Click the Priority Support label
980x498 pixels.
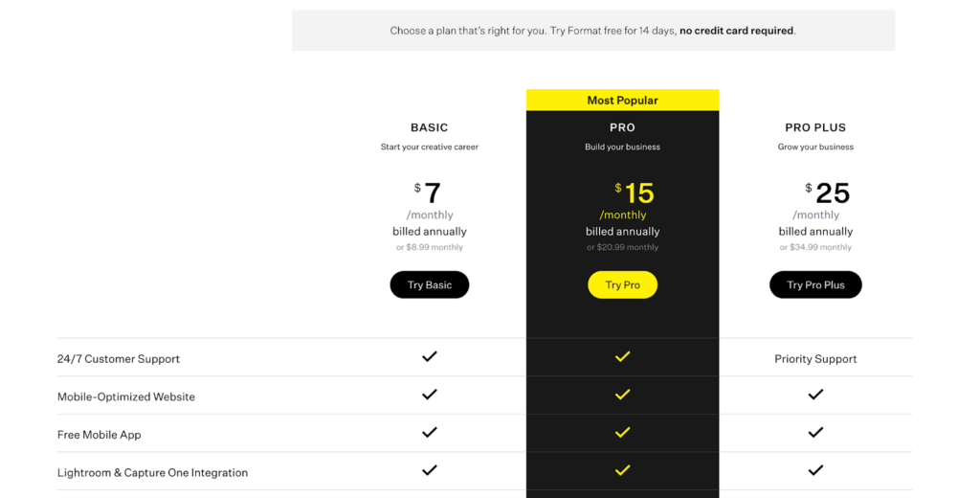[815, 359]
